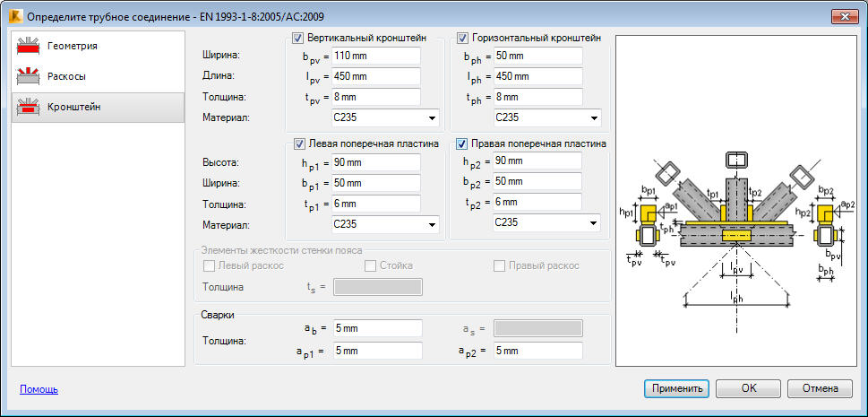
Task: Click the application icon in title bar
Action: pos(15,16)
